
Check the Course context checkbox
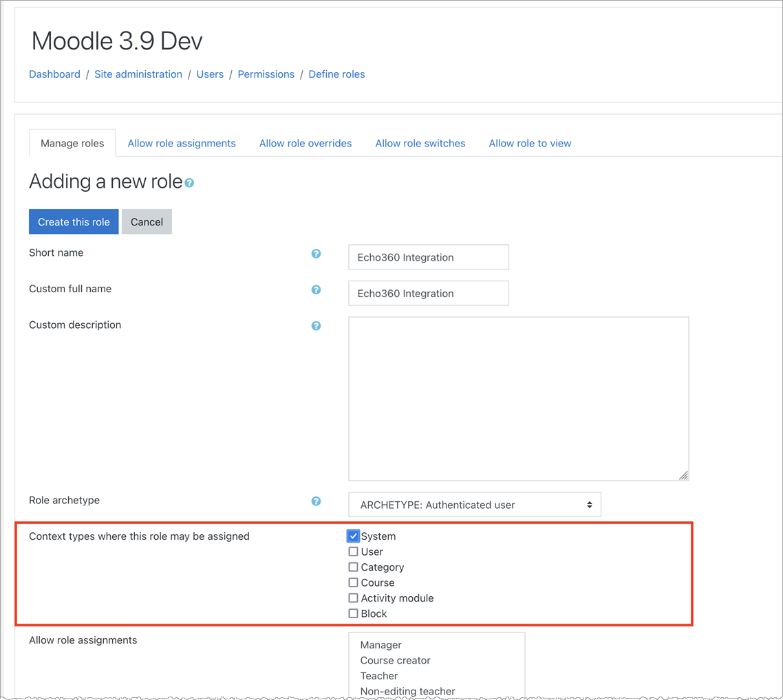353,582
